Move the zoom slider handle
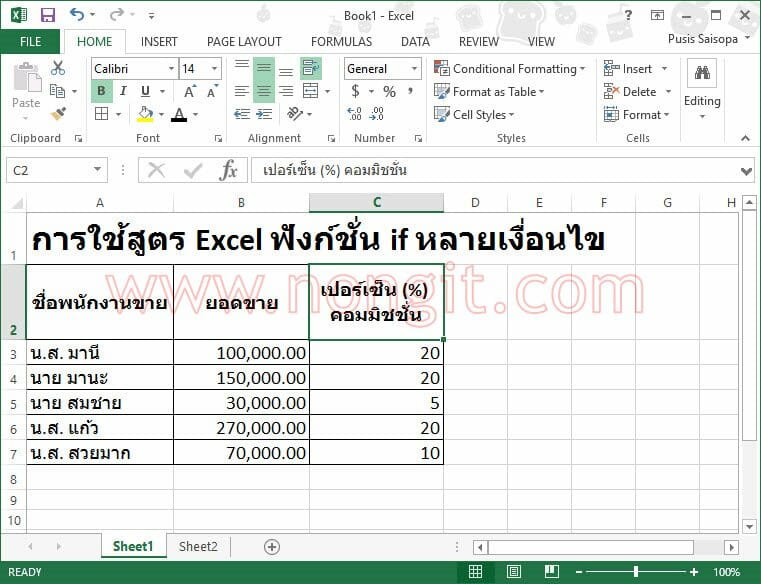Viewport: 761px width, 584px height. click(x=635, y=572)
